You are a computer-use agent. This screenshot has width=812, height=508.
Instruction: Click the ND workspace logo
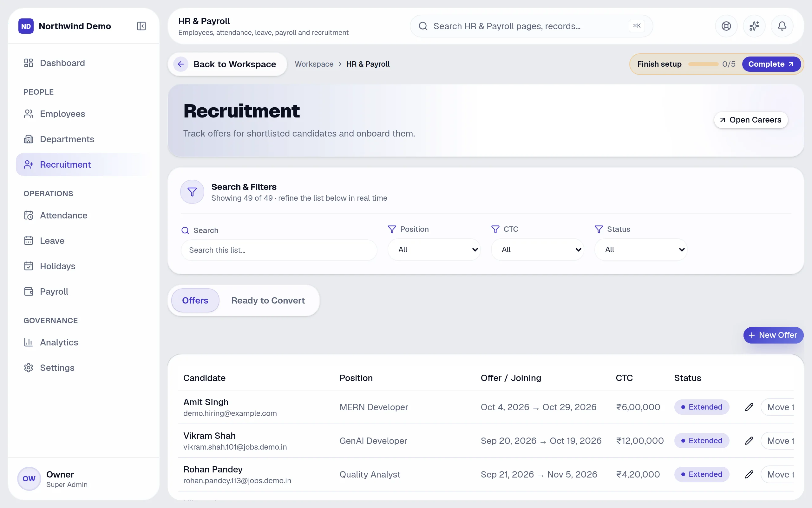[x=26, y=26]
